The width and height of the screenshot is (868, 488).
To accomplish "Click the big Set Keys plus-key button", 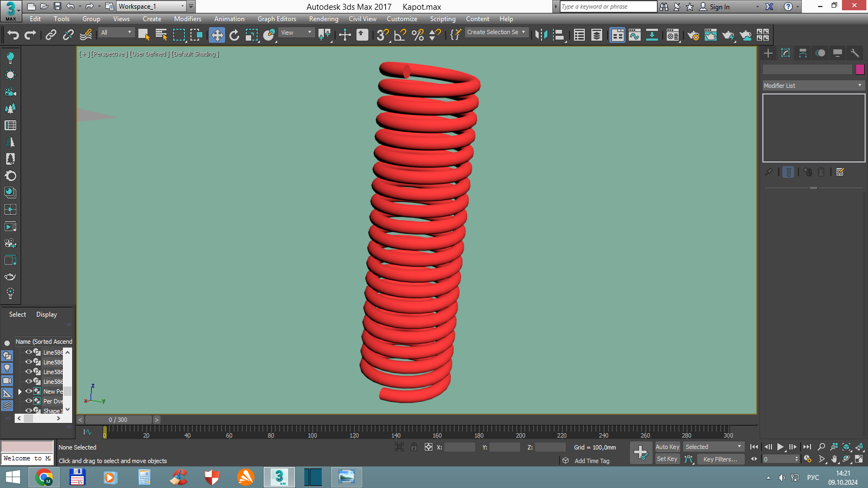I will (x=641, y=453).
